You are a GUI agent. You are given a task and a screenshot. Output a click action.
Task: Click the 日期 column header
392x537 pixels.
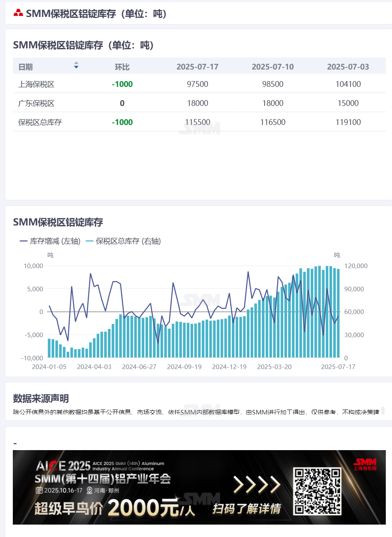26,67
